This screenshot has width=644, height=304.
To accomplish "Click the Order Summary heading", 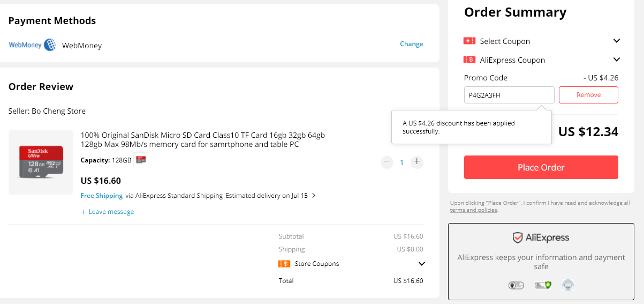I will click(x=515, y=12).
